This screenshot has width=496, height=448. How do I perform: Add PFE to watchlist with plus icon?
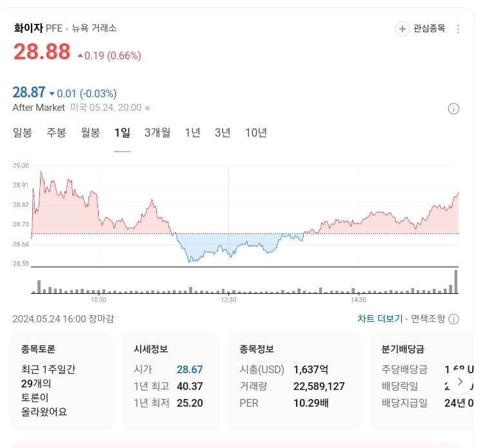402,29
